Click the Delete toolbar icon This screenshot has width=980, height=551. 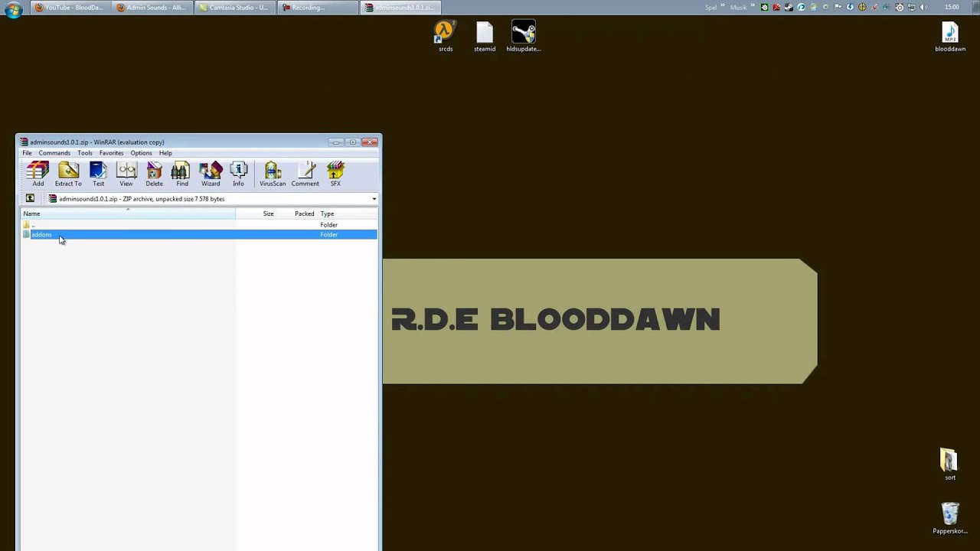pos(154,174)
